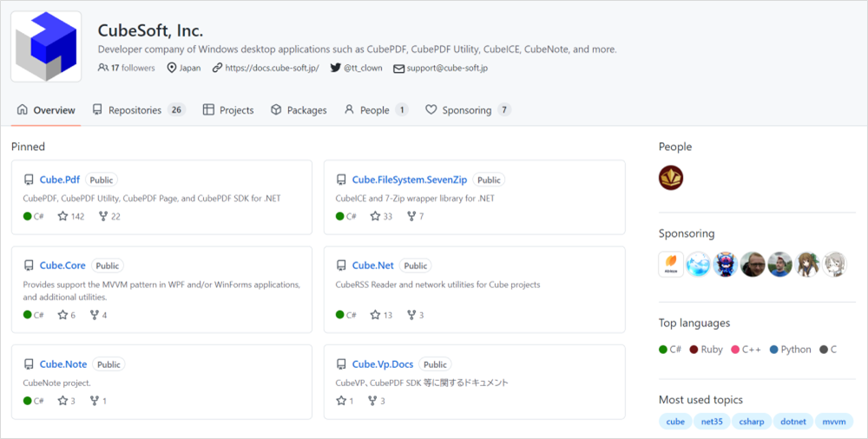The height and width of the screenshot is (439, 868).
Task: Click Cube.Note fork icon showing 1
Action: coord(95,400)
